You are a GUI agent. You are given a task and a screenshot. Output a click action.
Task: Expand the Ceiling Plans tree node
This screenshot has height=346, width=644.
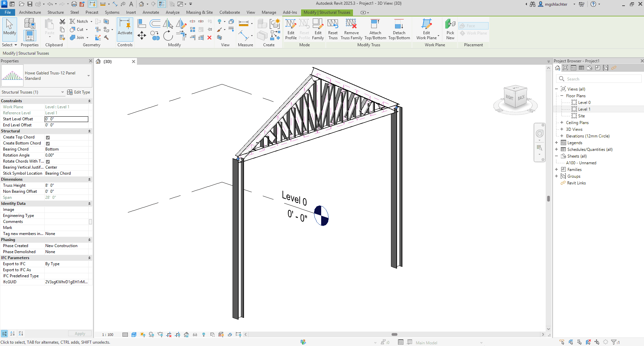point(562,123)
